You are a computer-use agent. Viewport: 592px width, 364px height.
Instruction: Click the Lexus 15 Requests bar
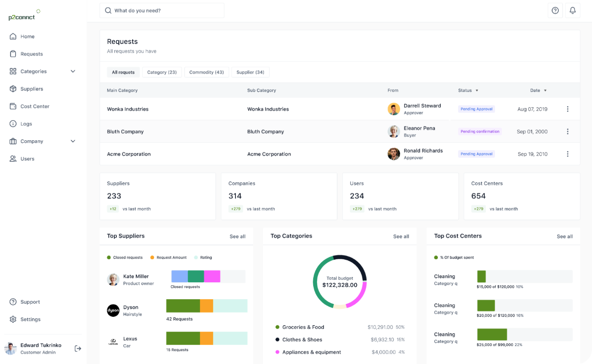(x=207, y=338)
